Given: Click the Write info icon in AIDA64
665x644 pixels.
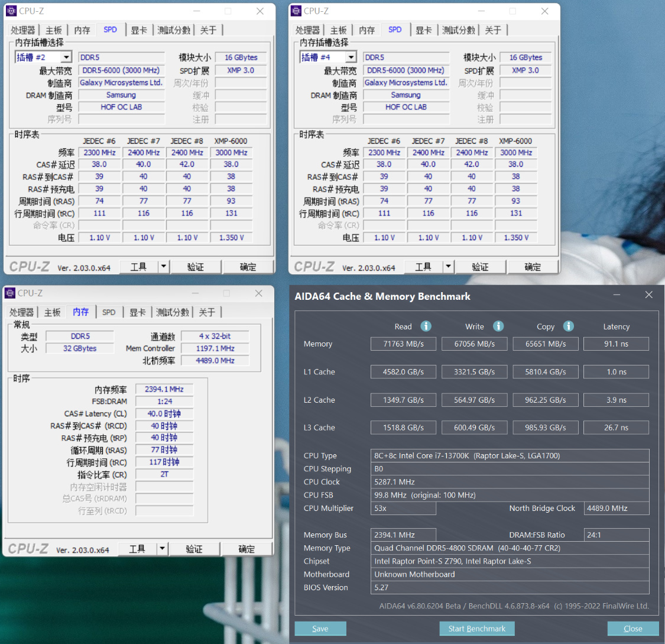Looking at the screenshot, I should point(498,326).
